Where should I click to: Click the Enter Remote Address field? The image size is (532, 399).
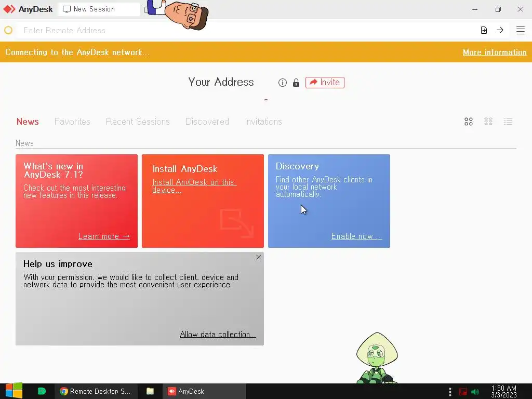tap(248, 30)
